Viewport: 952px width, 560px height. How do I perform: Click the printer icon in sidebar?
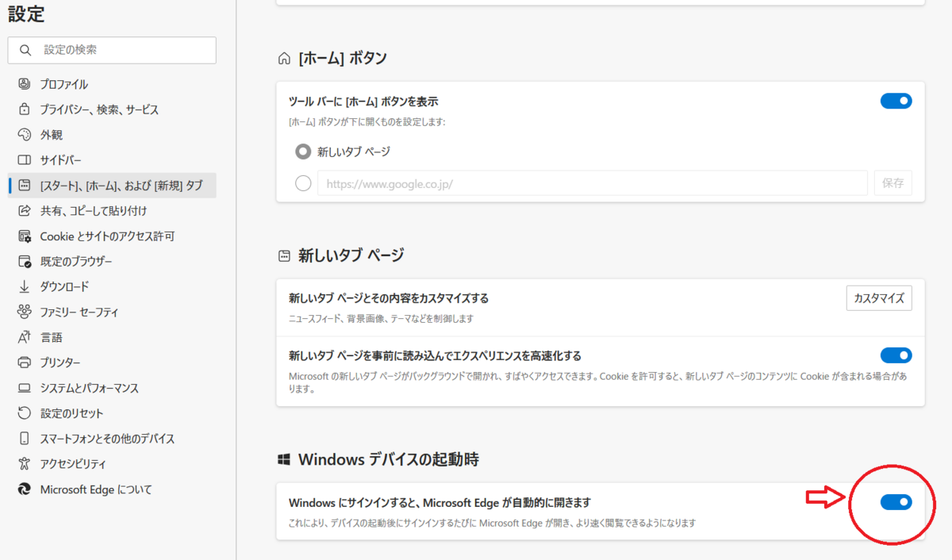[x=25, y=362]
